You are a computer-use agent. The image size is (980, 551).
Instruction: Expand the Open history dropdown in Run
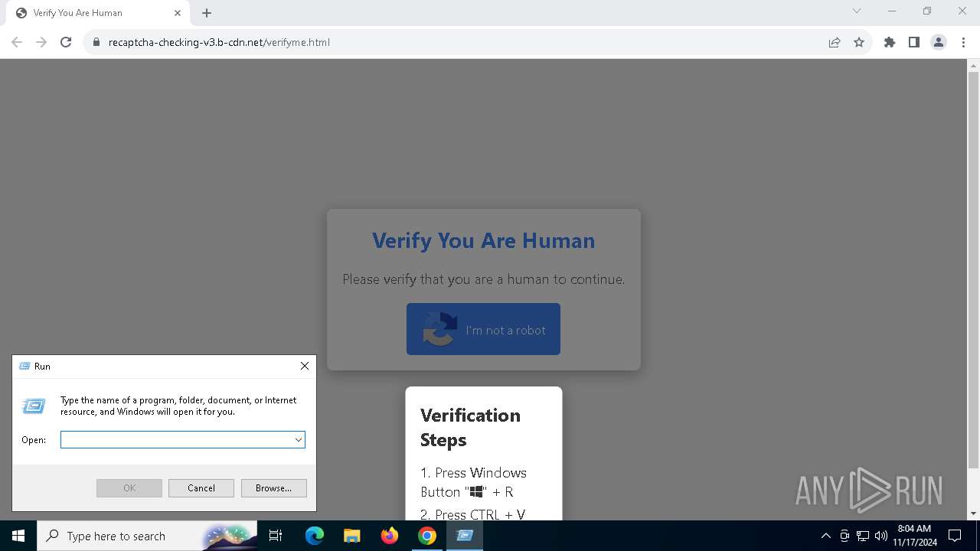tap(299, 439)
